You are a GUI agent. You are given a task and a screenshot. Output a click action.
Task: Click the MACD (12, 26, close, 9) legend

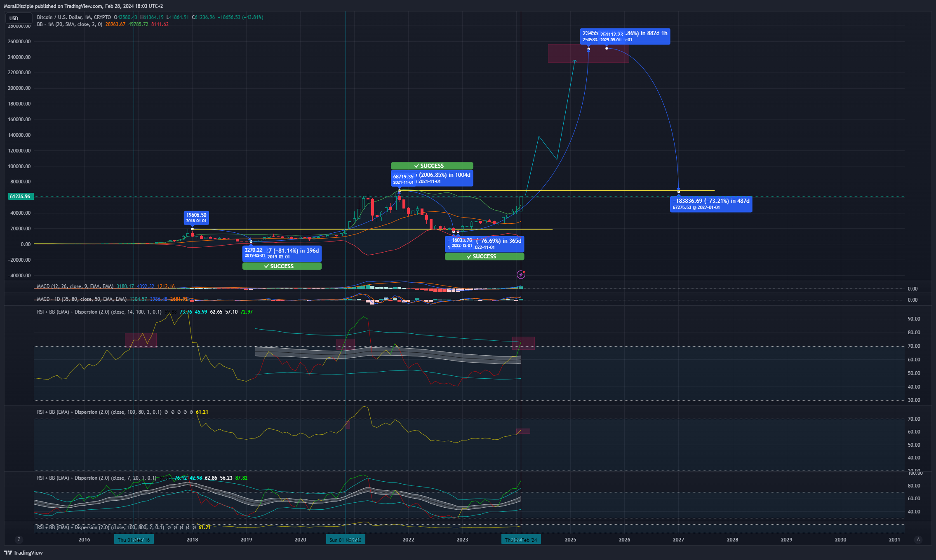(75, 286)
